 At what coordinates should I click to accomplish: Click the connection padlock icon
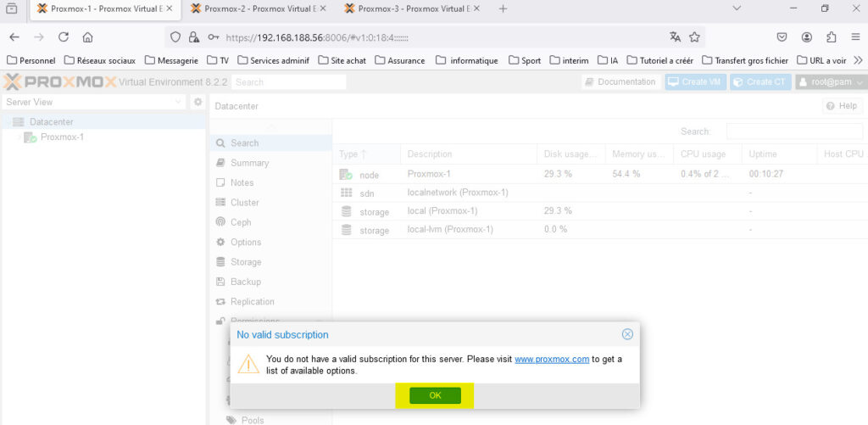coord(194,37)
